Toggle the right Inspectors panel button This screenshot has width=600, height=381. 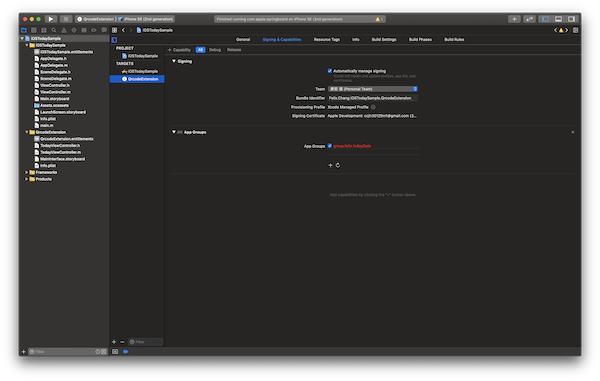click(x=571, y=19)
